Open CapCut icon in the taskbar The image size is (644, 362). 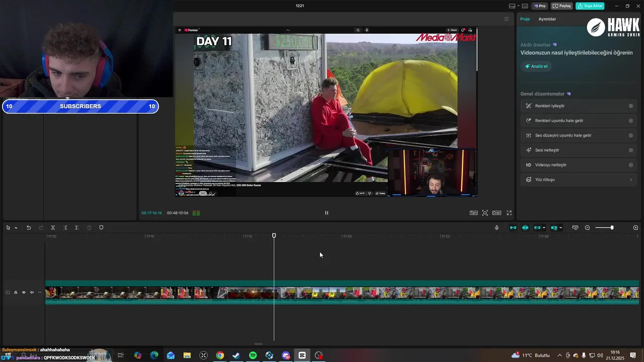[302, 355]
